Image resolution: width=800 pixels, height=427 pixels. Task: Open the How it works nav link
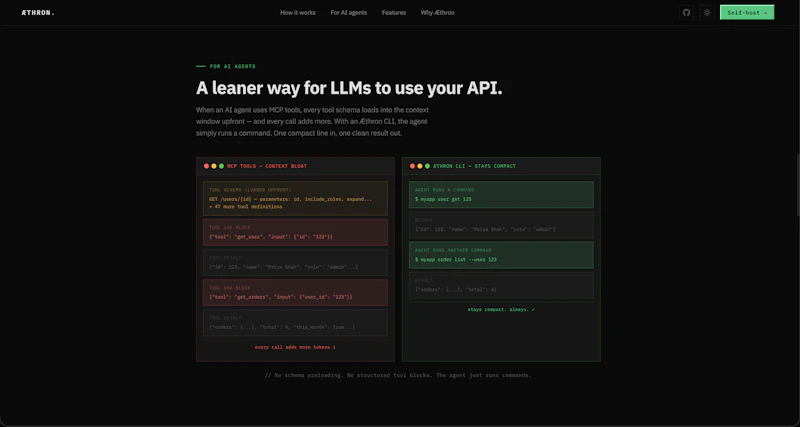298,13
